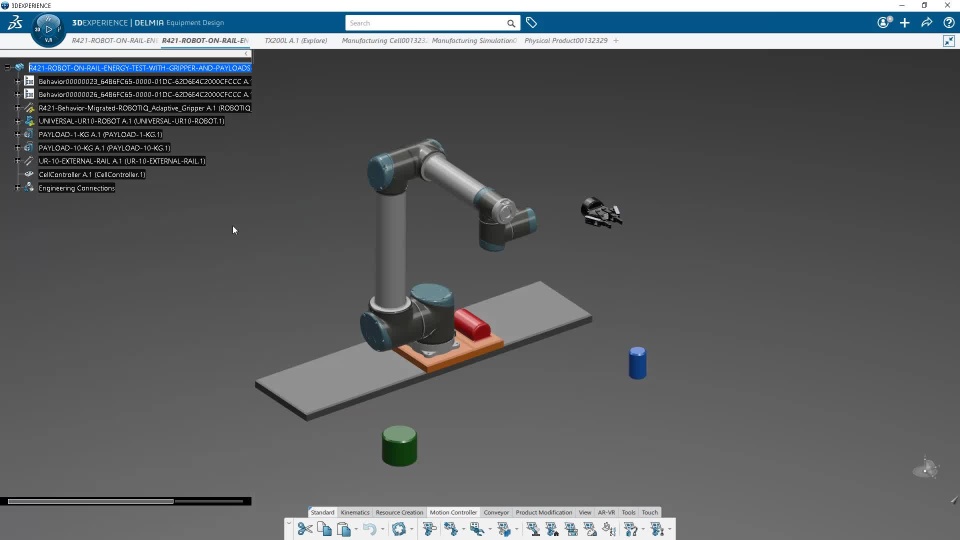Open the undo history dropdown arrow

point(382,529)
